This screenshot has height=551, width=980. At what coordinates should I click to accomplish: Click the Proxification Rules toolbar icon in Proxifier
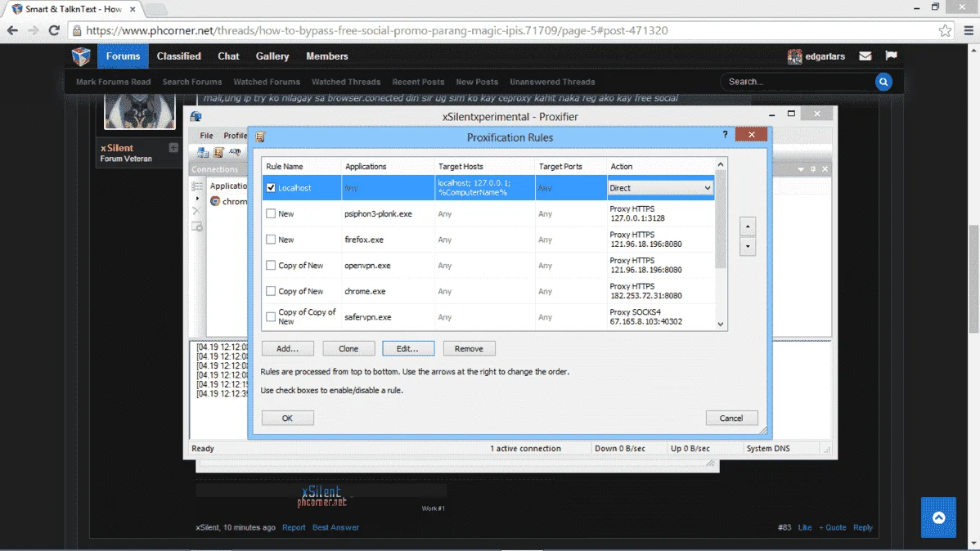218,152
